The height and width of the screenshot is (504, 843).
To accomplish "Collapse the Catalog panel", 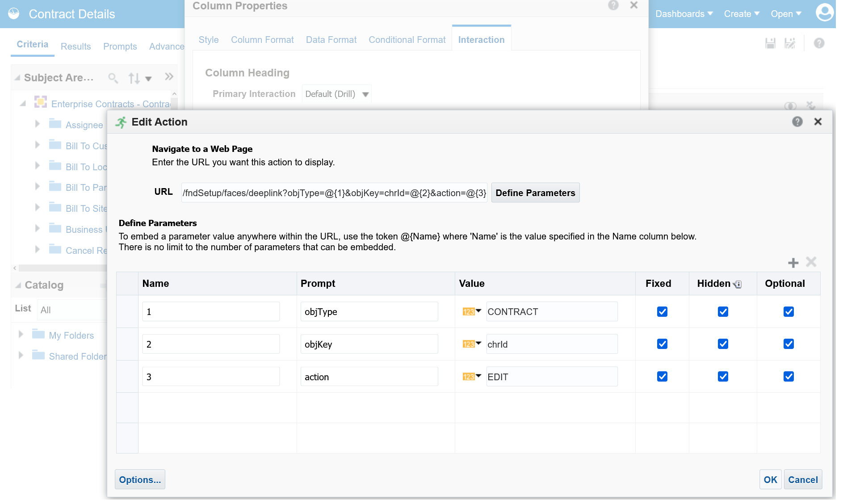I will 18,285.
